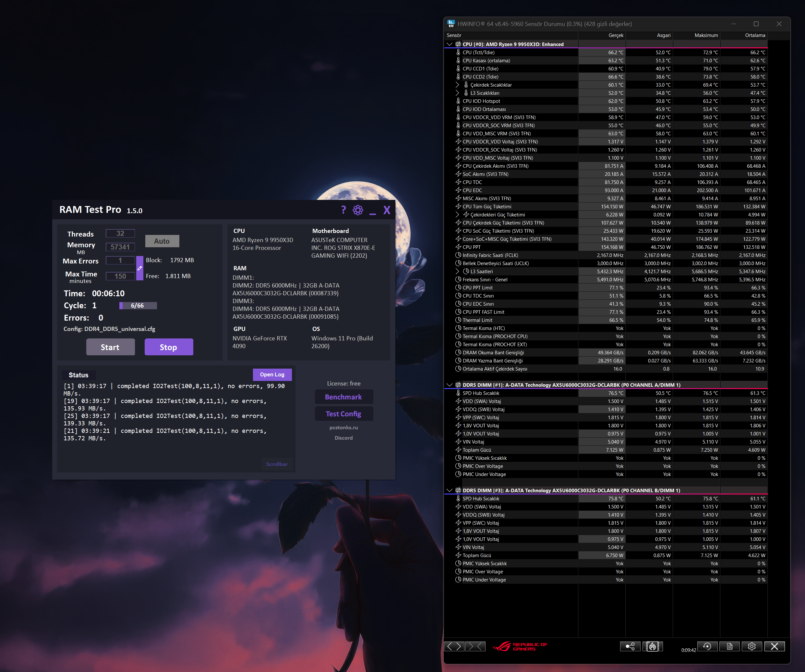Click the Sensör column header
The width and height of the screenshot is (805, 672).
click(511, 35)
